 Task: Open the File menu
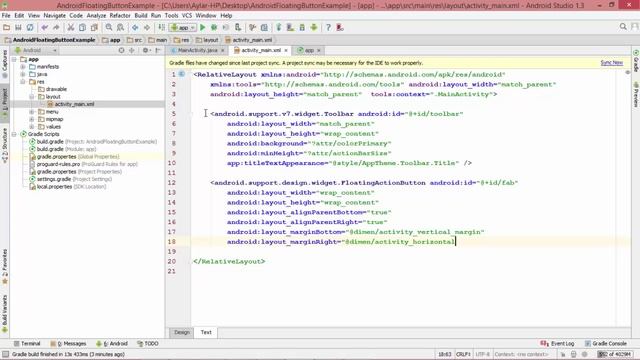(6, 16)
